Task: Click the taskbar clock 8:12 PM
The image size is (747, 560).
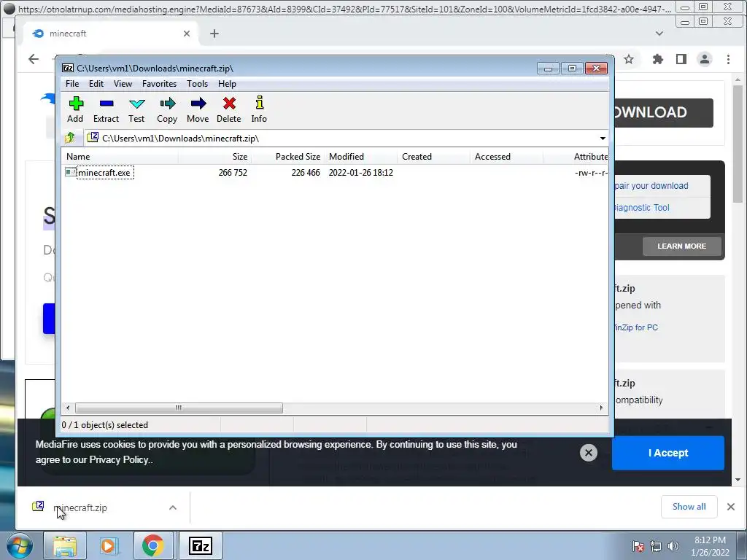Action: pos(710,540)
